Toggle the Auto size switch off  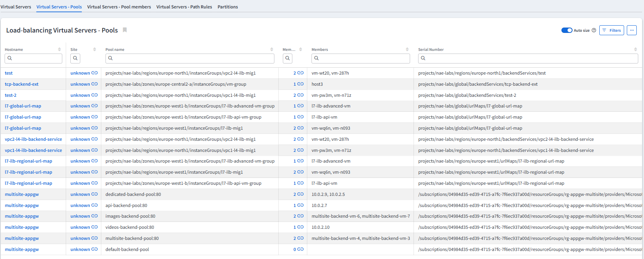click(x=566, y=30)
